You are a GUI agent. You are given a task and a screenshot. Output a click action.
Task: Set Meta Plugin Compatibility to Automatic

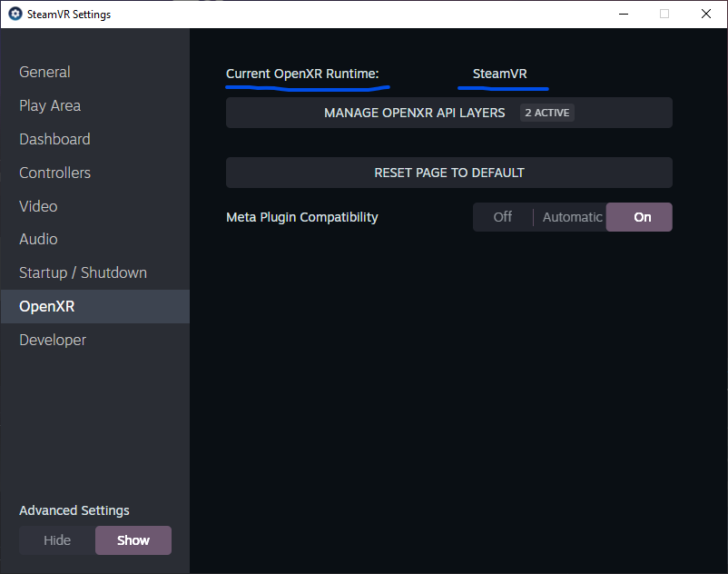tap(572, 217)
